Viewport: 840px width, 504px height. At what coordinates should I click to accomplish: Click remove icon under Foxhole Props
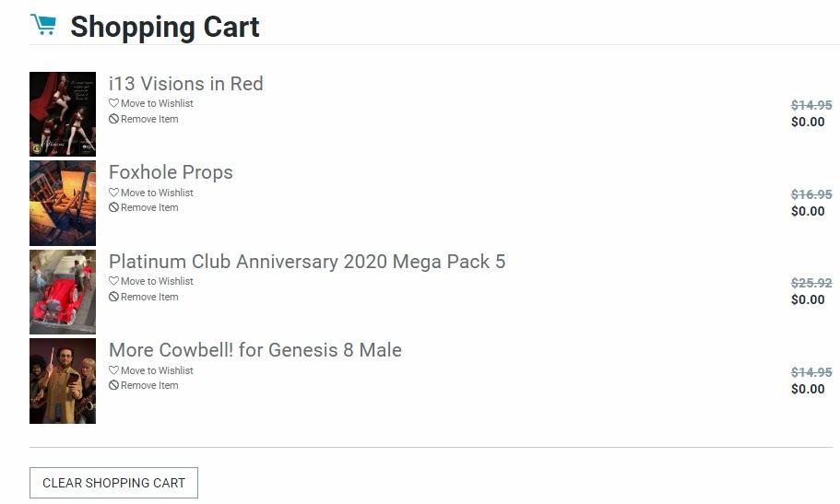click(113, 208)
